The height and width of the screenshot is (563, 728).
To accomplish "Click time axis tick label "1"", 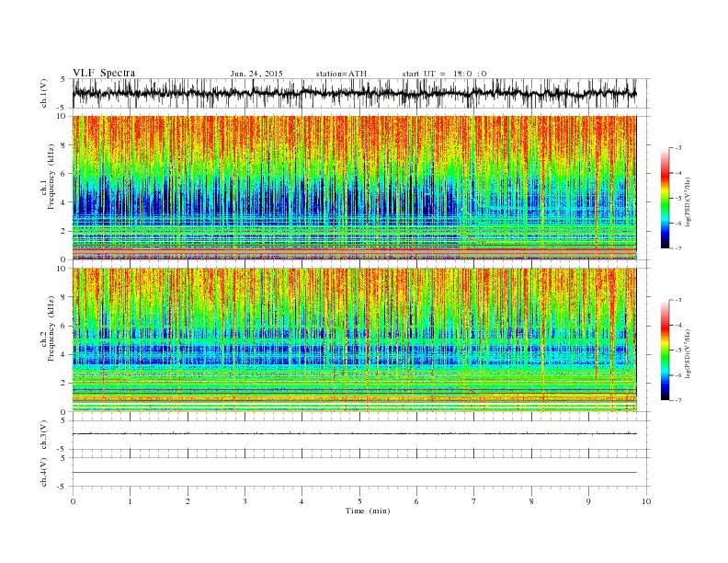I will (130, 501).
